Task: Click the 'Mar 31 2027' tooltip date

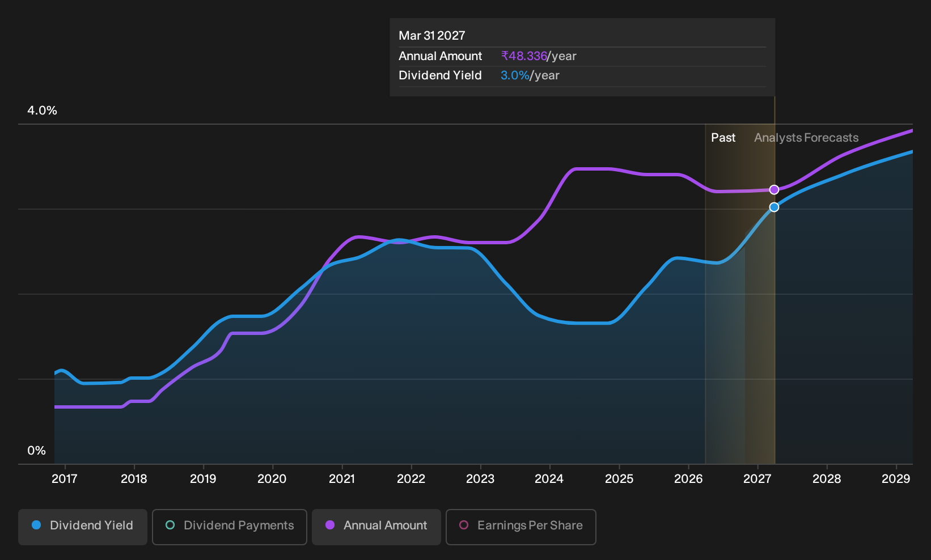Action: (x=432, y=36)
